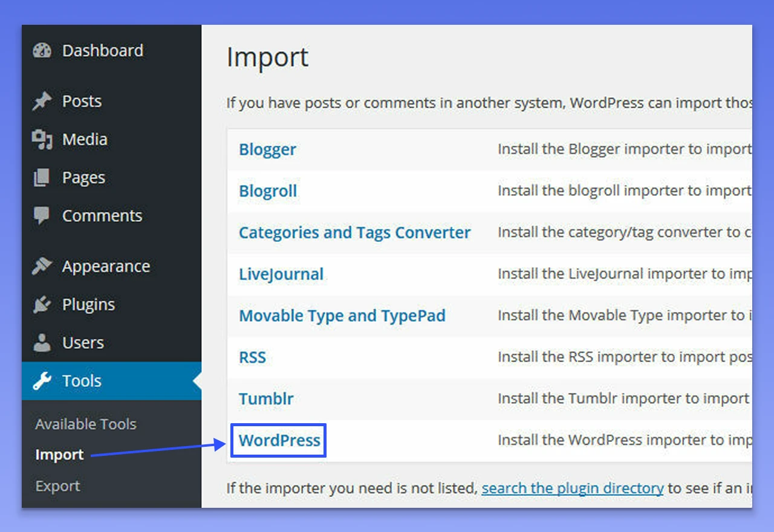
Task: Click the Appearance paintbrush icon
Action: click(x=42, y=267)
